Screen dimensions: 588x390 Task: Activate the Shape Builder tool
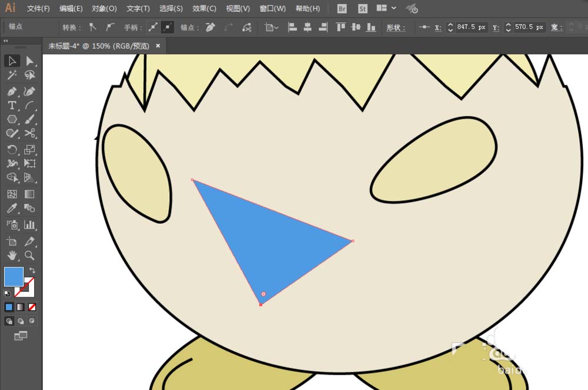[12, 177]
